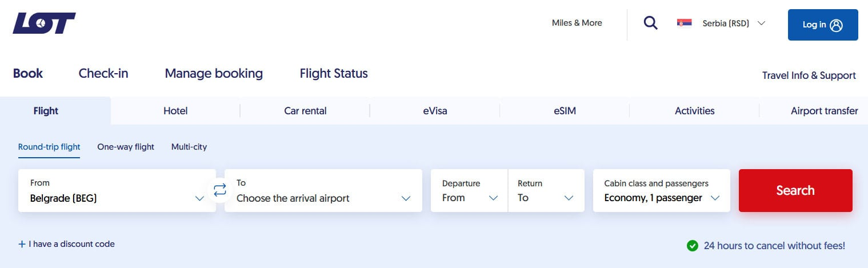The image size is (868, 268).
Task: Open the Car rental tab
Action: click(305, 111)
